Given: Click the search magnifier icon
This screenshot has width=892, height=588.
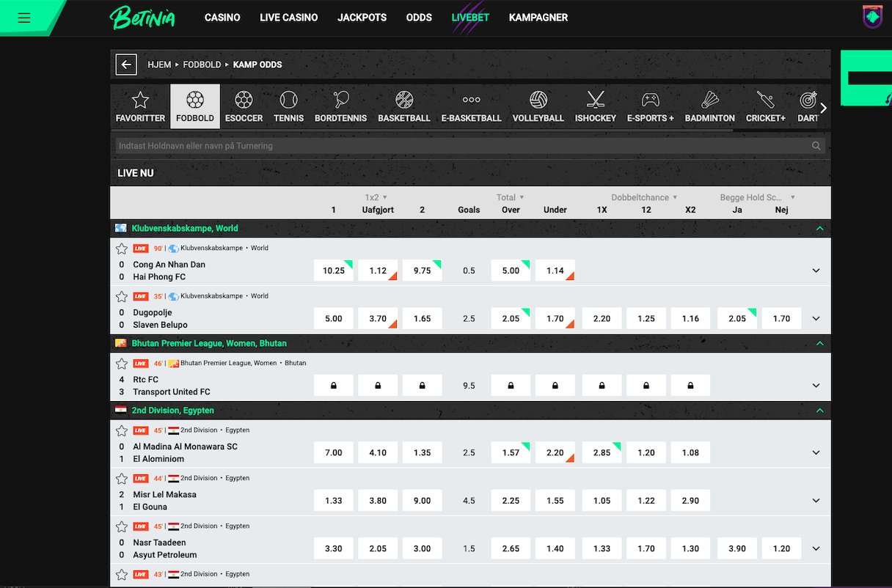Looking at the screenshot, I should [x=816, y=146].
